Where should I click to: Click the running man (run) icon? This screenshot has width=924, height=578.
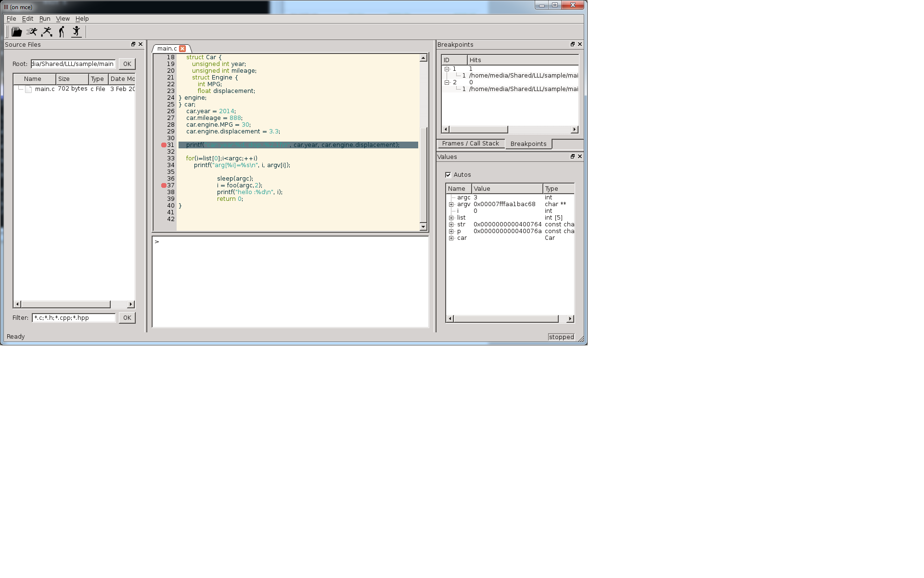[32, 32]
